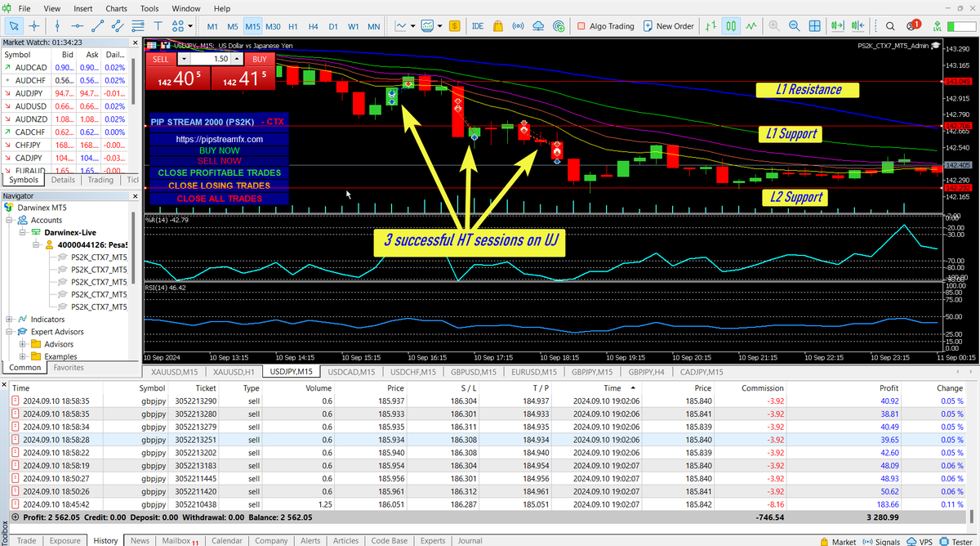Click the BUY one-click button
Screen dimensions: 980x546
click(x=259, y=59)
